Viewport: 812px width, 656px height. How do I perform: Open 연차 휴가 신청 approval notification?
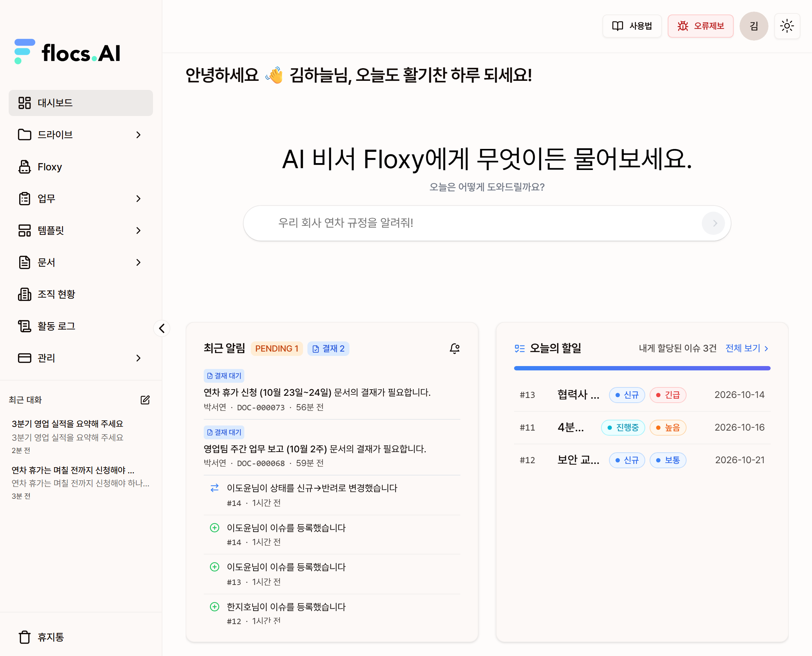pyautogui.click(x=332, y=391)
